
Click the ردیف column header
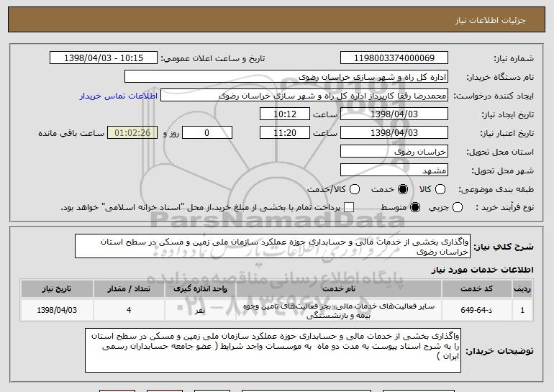tap(522, 289)
